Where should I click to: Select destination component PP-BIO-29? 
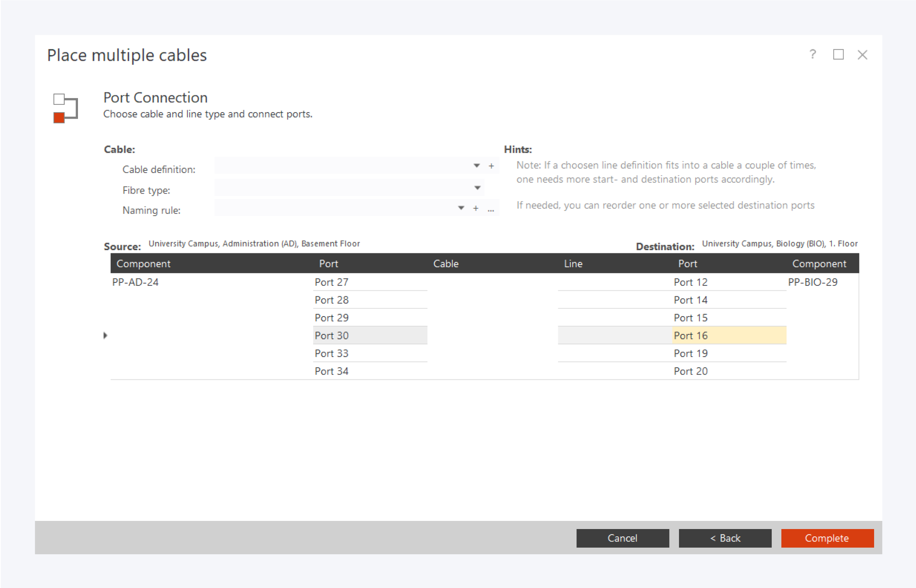coord(812,282)
